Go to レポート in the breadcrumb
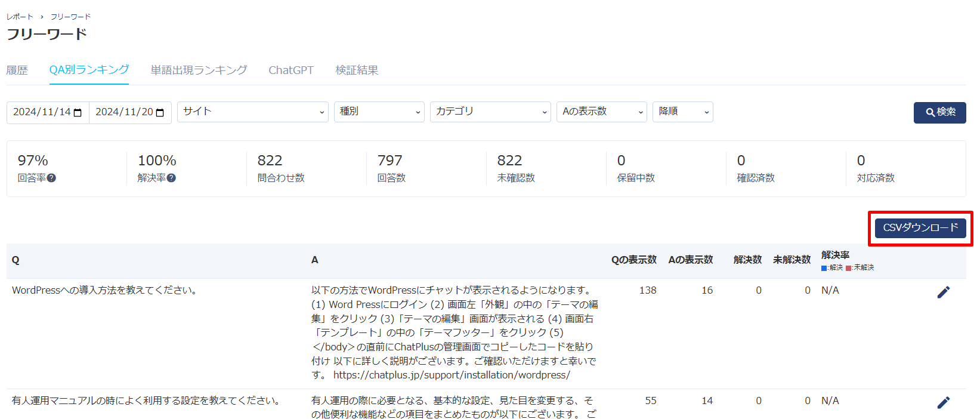Screen dimensions: 980x419 click(x=20, y=17)
